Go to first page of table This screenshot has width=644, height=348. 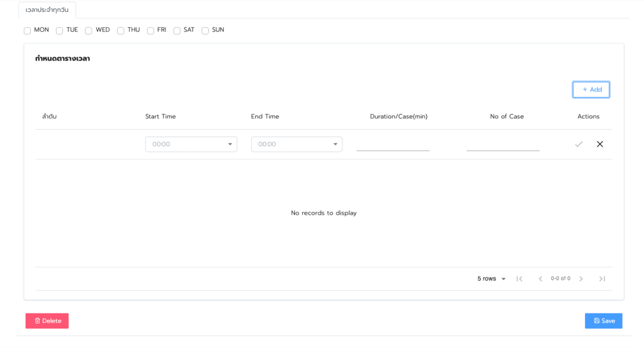tap(519, 279)
